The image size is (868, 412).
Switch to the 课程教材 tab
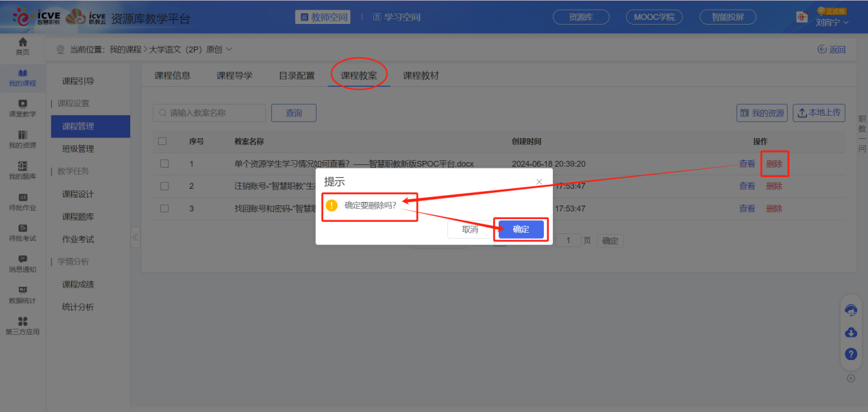(x=421, y=75)
